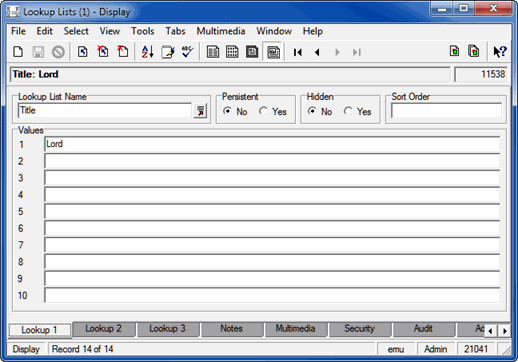Screen dimensions: 518x362
Task: Switch to the Multimedia tab
Action: point(296,329)
